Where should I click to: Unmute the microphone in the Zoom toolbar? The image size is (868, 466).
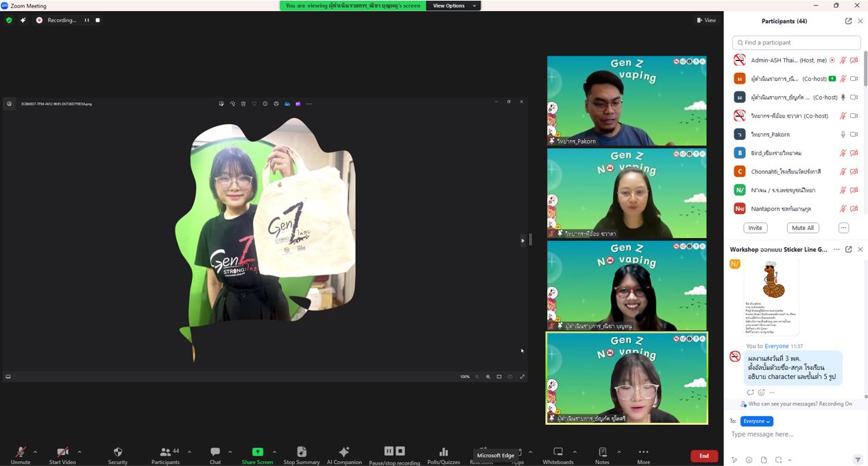21,454
